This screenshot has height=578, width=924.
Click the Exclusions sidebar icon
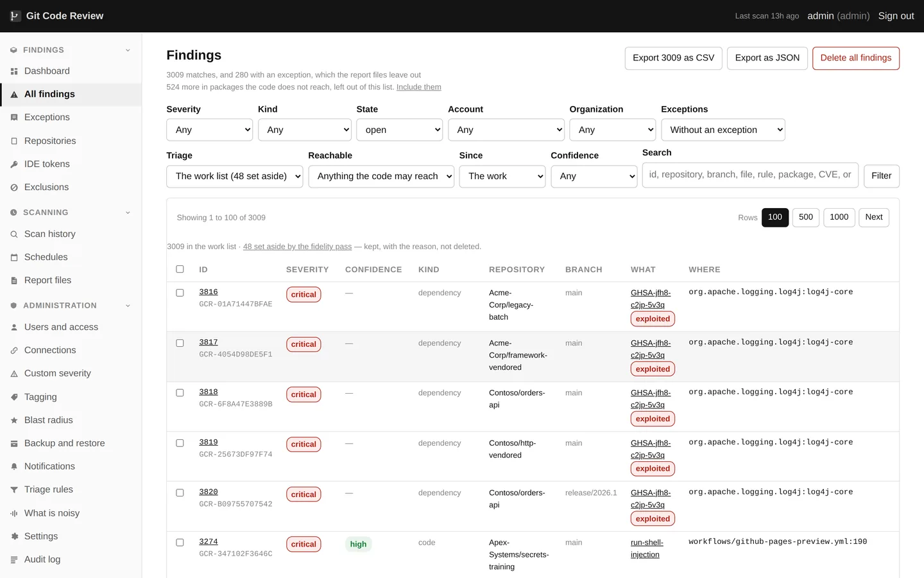(x=14, y=188)
